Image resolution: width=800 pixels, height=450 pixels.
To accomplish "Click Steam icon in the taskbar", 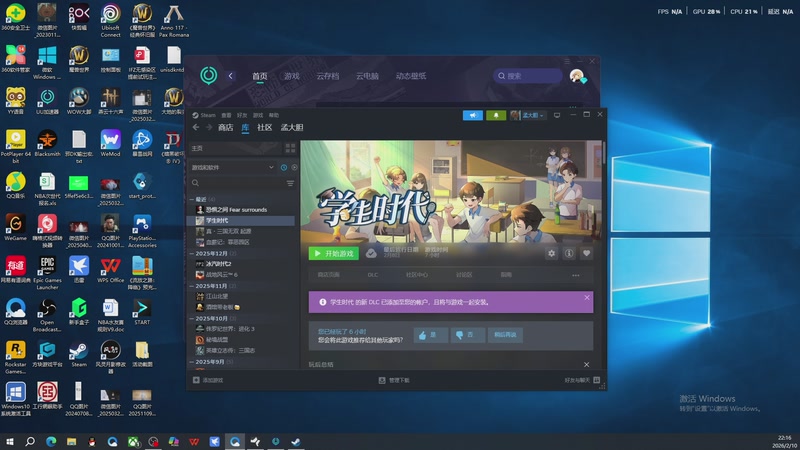I will (x=296, y=441).
